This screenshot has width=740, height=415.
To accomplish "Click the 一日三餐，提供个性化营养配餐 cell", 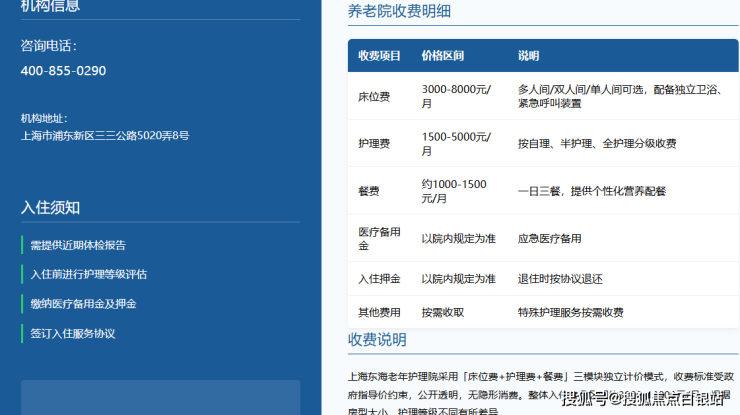I will click(x=592, y=191).
